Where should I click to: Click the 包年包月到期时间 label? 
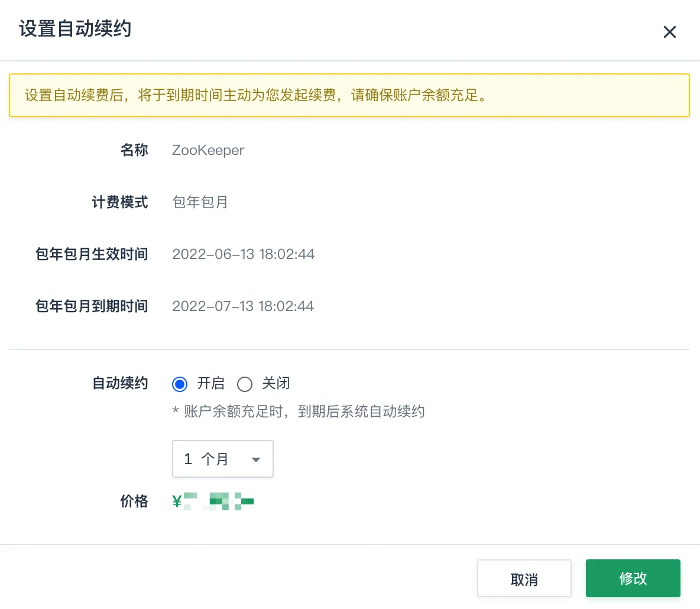pos(92,306)
